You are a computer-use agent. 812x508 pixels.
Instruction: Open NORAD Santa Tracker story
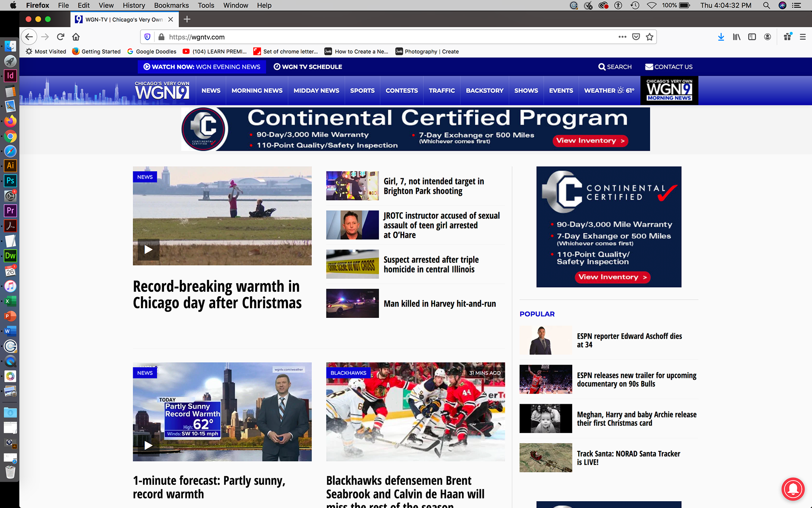(x=628, y=458)
